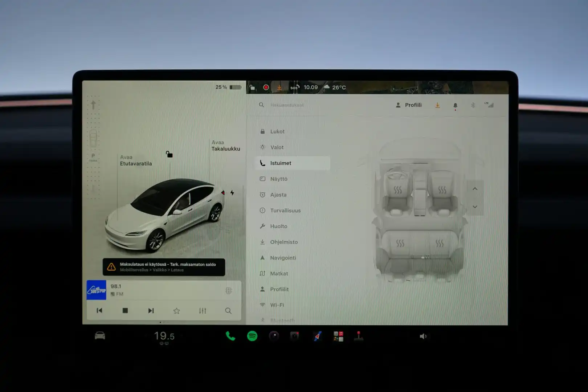588x392 pixels.
Task: Toggle the front passenger seat heater
Action: 442,190
